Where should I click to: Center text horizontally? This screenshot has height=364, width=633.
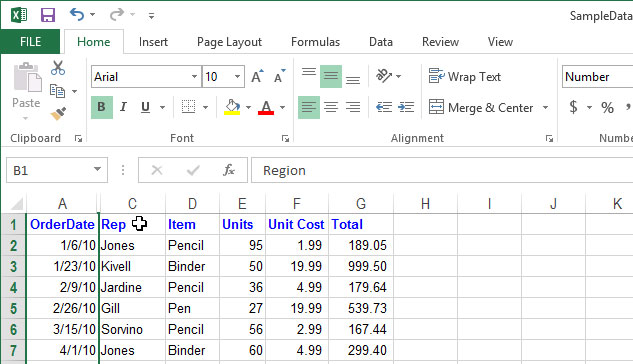pyautogui.click(x=331, y=107)
